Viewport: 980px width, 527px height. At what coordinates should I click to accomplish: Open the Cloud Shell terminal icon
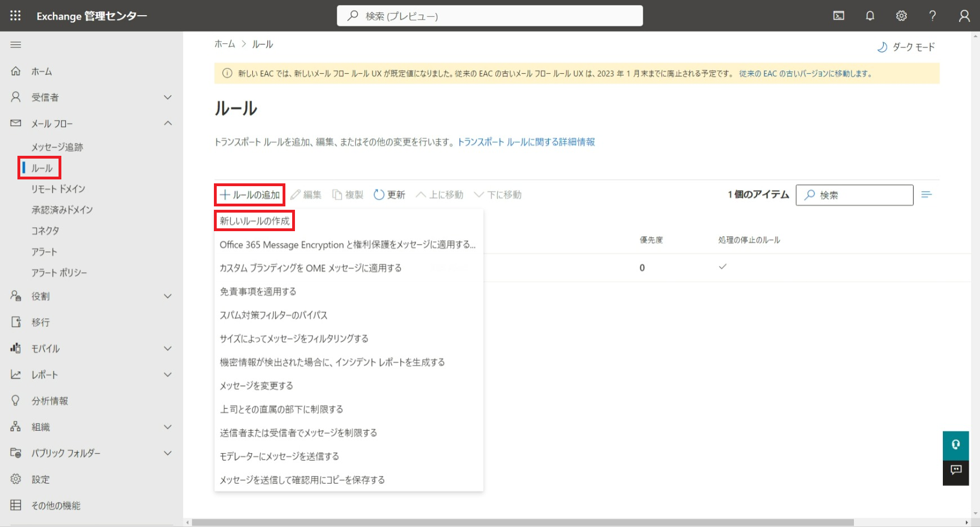pyautogui.click(x=838, y=16)
